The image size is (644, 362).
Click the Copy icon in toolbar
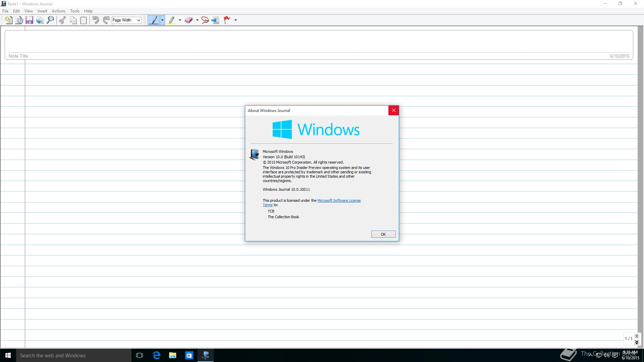tap(73, 20)
